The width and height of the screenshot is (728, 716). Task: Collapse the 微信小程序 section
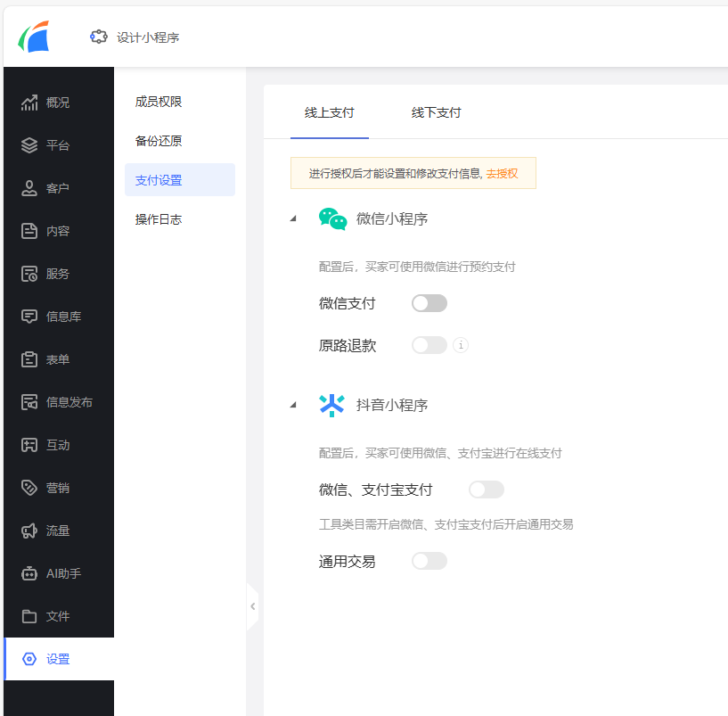pos(292,217)
